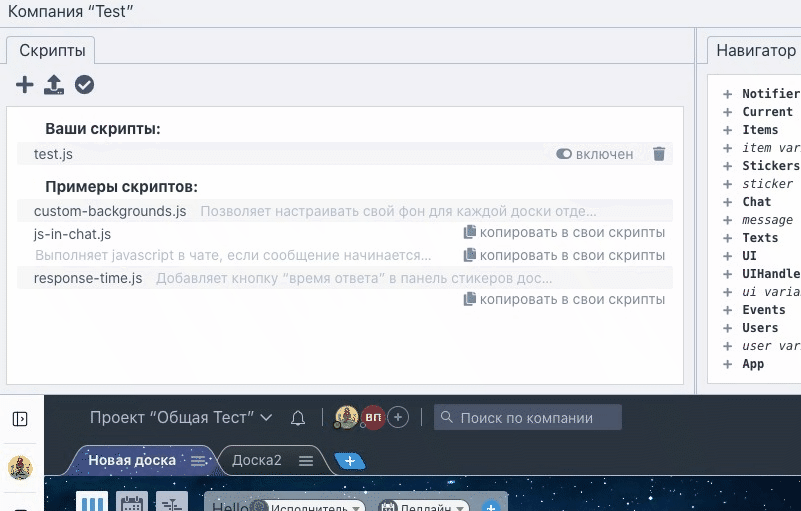Expand the Users node in navigator
The height and width of the screenshot is (511, 801).
[727, 328]
